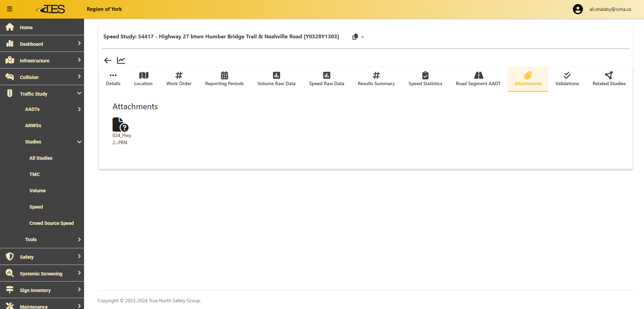The height and width of the screenshot is (309, 644).
Task: Go to Home in the sidebar
Action: coord(26,27)
